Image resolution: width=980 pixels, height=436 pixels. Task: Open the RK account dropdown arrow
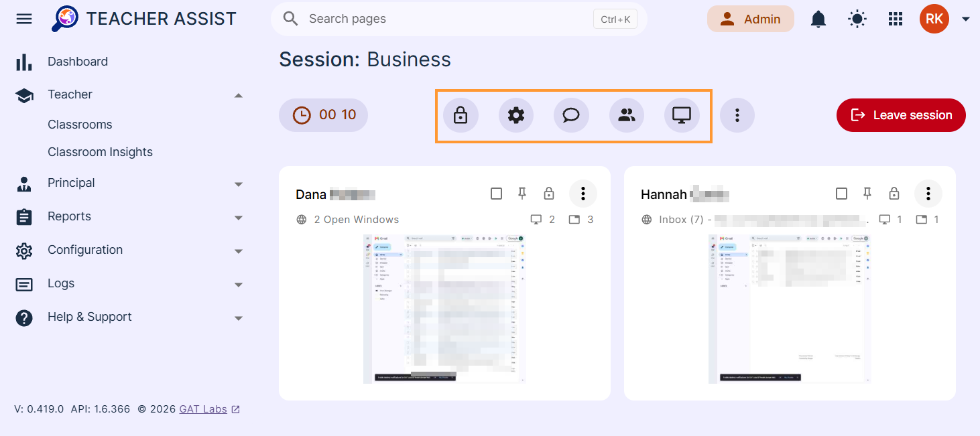(966, 19)
